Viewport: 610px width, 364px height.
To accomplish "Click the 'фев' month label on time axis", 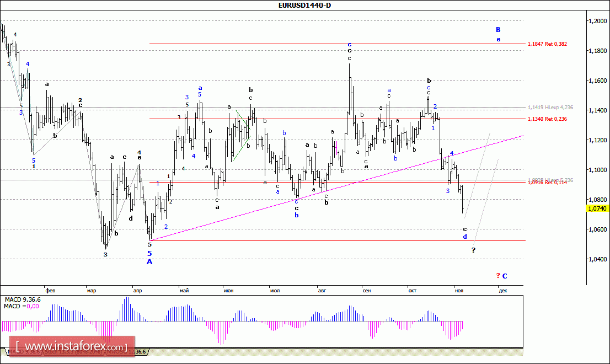I will [50, 290].
